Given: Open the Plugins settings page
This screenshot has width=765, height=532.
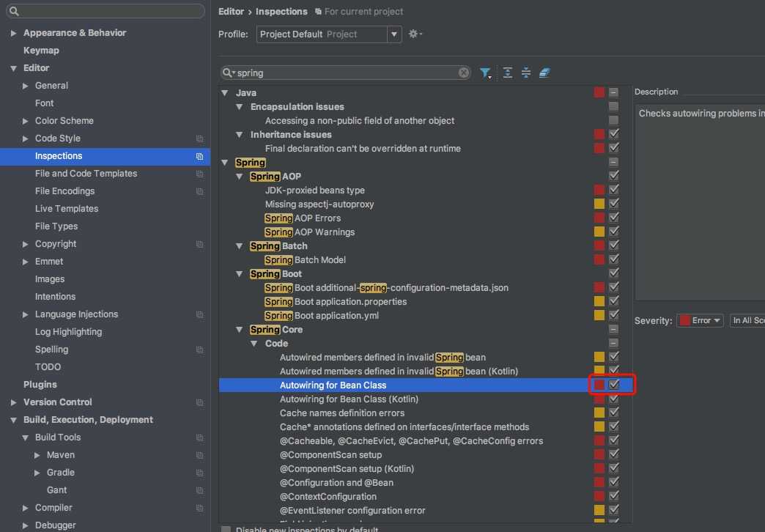Looking at the screenshot, I should 40,384.
